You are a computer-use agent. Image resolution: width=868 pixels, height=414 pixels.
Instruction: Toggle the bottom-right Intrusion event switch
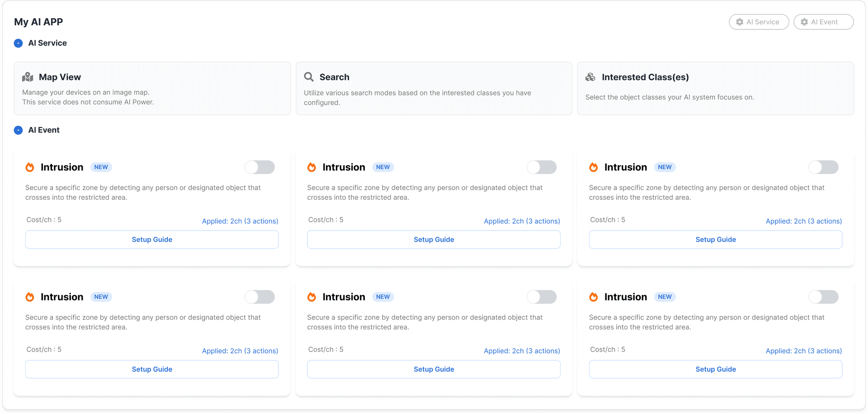click(x=823, y=297)
